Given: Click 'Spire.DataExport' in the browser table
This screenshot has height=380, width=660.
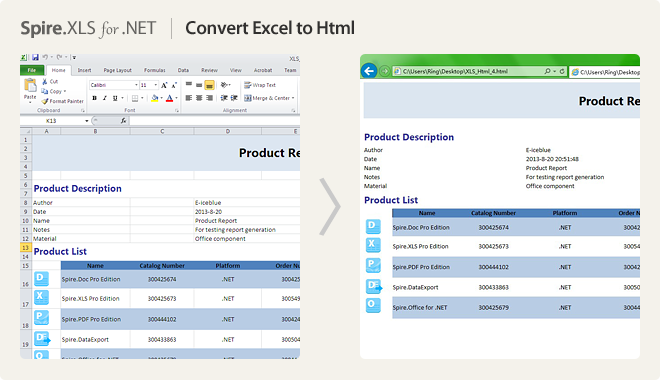Looking at the screenshot, I should point(415,287).
